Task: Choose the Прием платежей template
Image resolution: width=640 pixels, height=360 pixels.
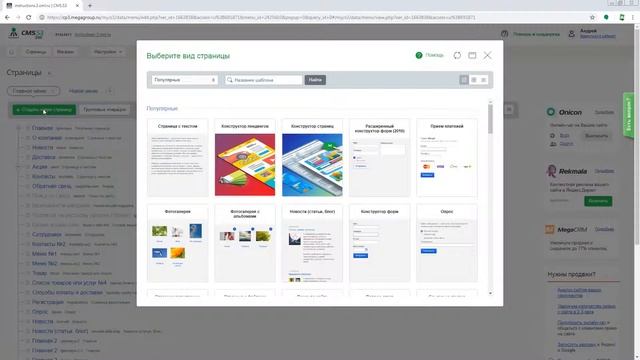Action: click(447, 158)
